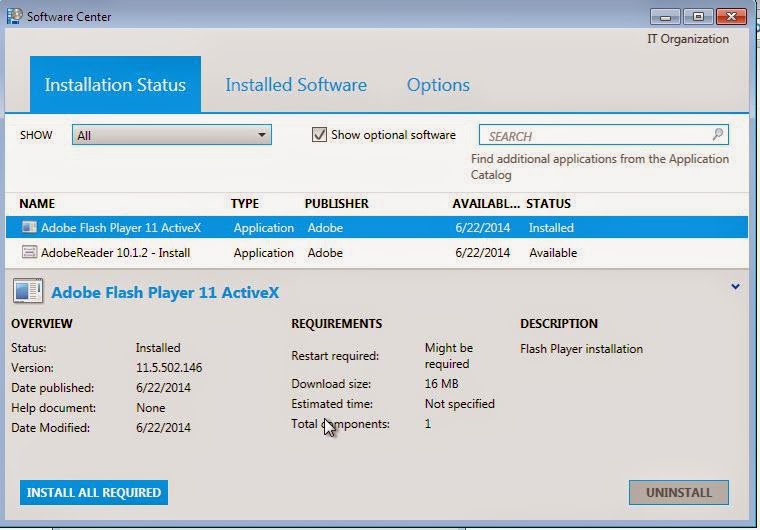Close the Software Center window
760x530 pixels.
tap(731, 16)
